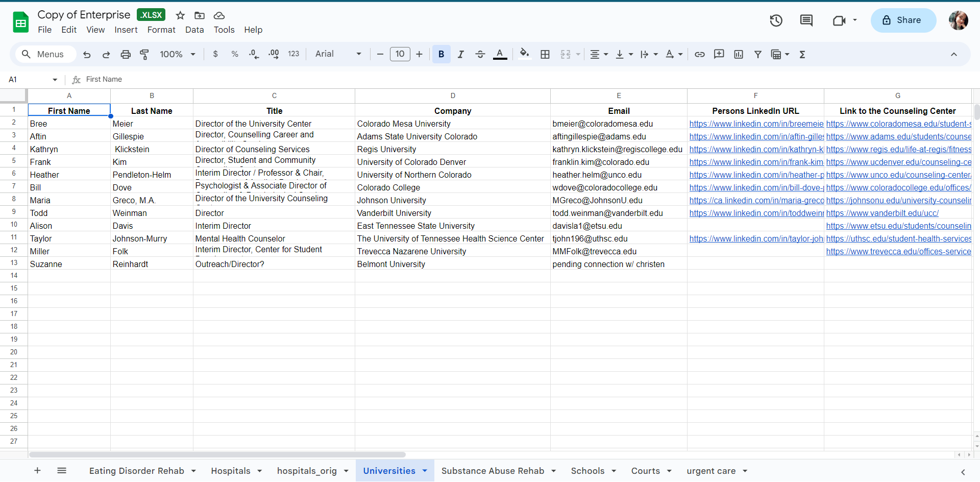Viewport: 980px width, 482px height.
Task: Move the file using folder icon
Action: (x=200, y=15)
